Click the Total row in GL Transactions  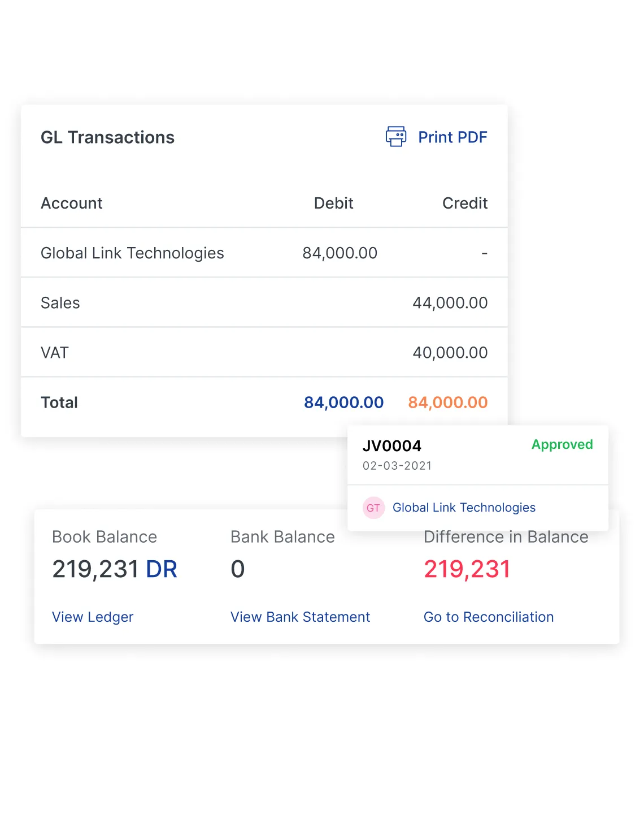pyautogui.click(x=226, y=402)
